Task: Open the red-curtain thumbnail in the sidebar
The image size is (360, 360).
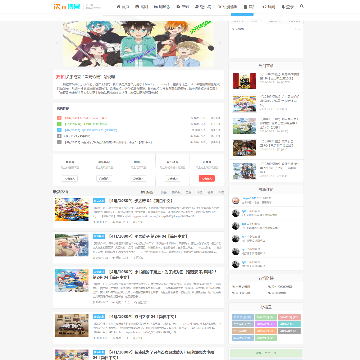Action: pyautogui.click(x=244, y=81)
